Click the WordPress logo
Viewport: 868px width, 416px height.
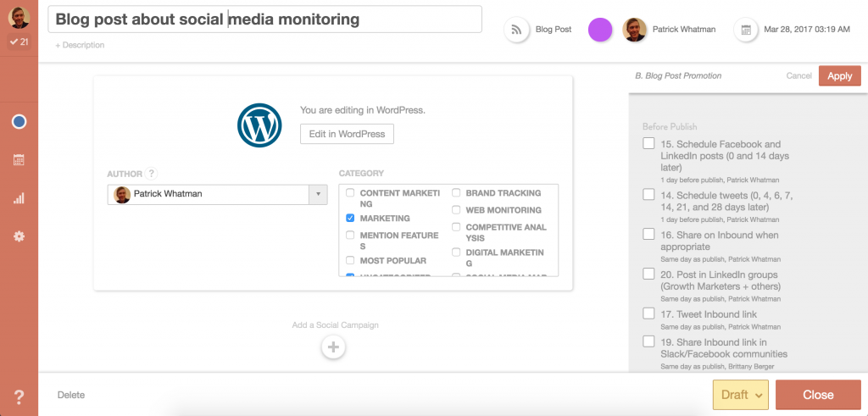[x=259, y=125]
